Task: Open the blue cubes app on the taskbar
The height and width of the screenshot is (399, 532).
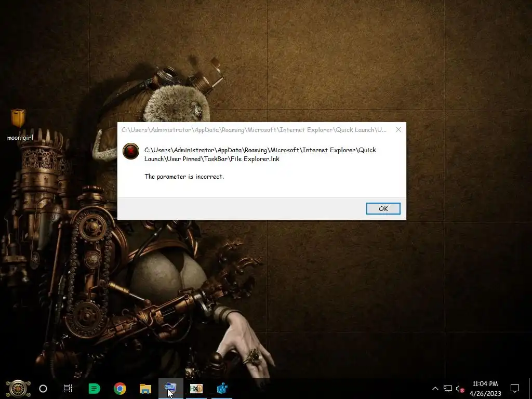Action: coord(222,389)
